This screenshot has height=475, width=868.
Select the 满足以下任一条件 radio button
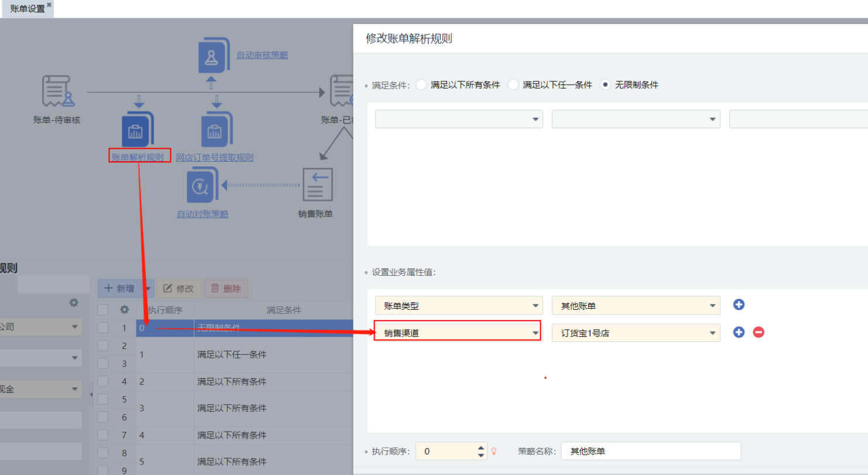click(x=513, y=85)
